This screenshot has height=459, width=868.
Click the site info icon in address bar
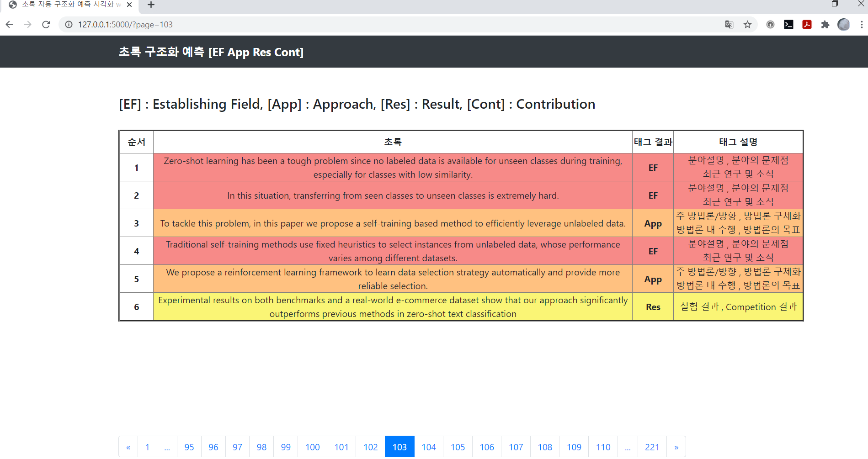click(68, 25)
